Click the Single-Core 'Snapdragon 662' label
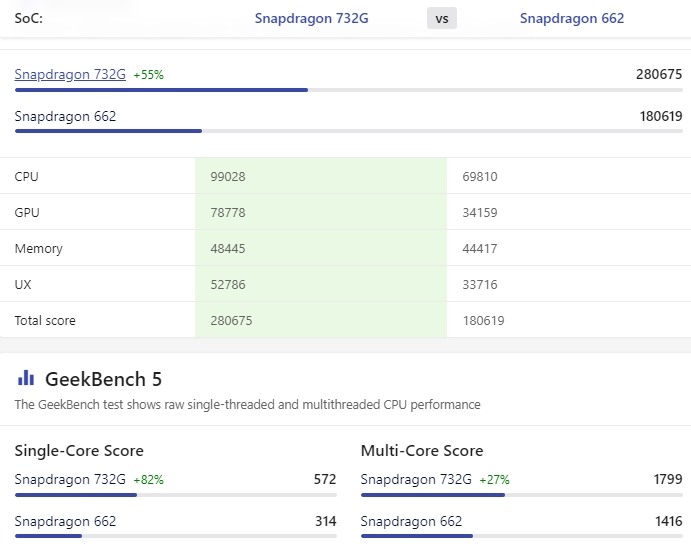The height and width of the screenshot is (558, 691). (65, 521)
